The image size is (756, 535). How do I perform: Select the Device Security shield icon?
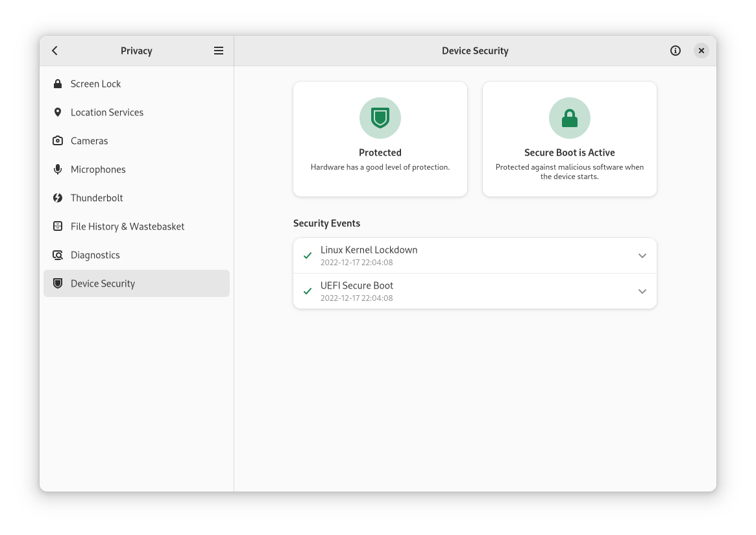(x=58, y=283)
